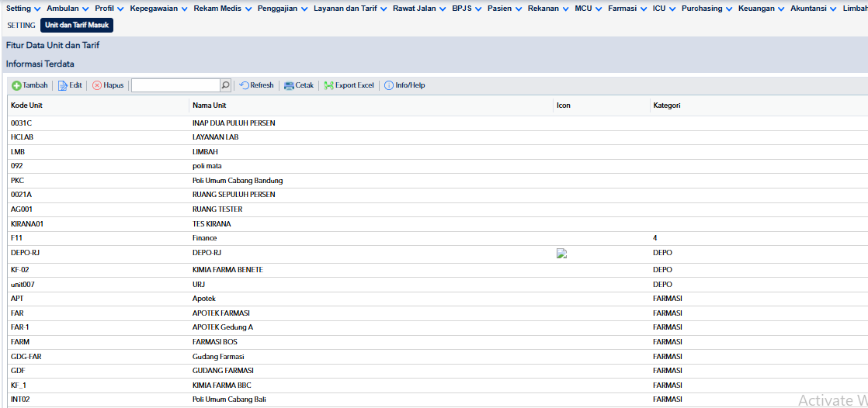This screenshot has width=868, height=408.
Task: Click the broken image icon in DEPO-RJ row
Action: click(x=561, y=253)
